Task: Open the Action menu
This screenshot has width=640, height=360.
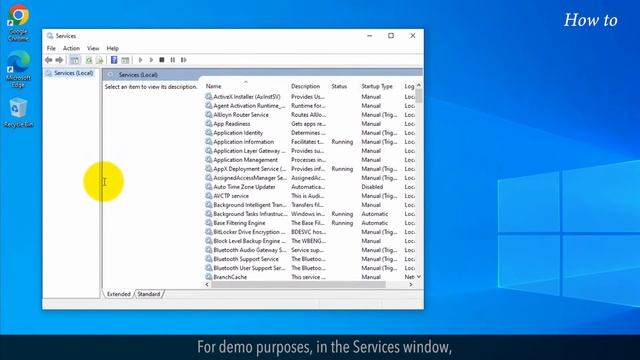Action: point(71,48)
